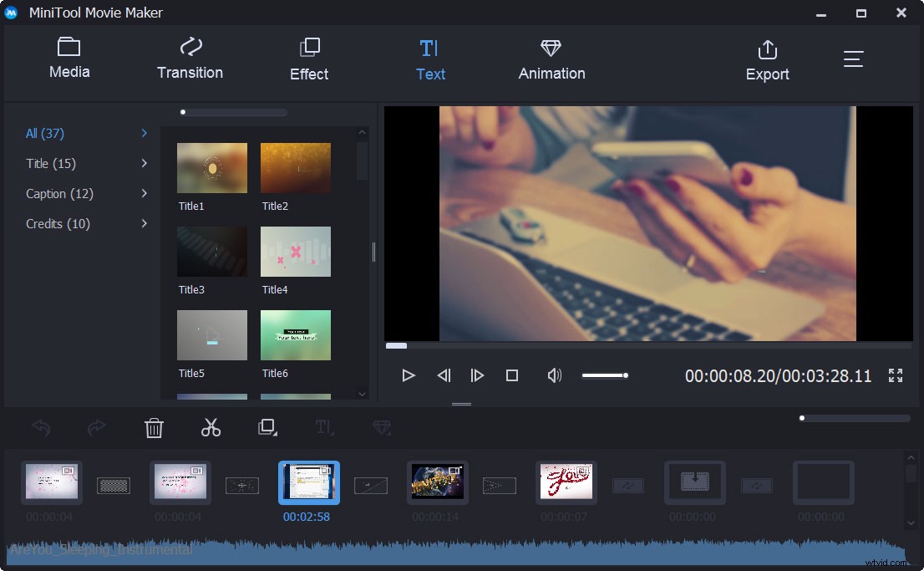The height and width of the screenshot is (571, 924).
Task: Open the Media library panel
Action: 69,59
